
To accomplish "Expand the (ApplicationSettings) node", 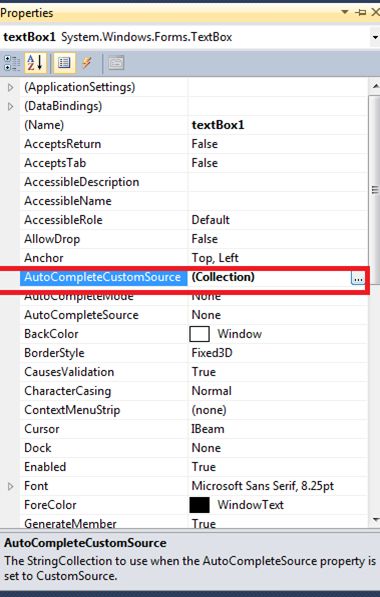I will pyautogui.click(x=11, y=88).
